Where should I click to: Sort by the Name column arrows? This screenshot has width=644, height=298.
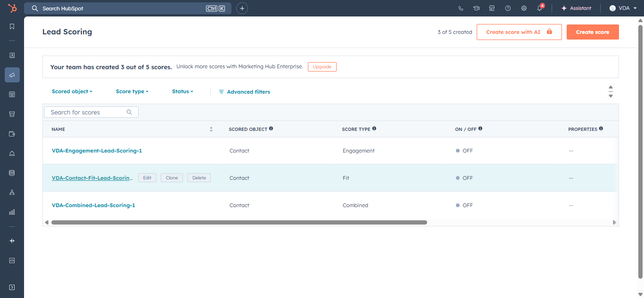(x=211, y=129)
